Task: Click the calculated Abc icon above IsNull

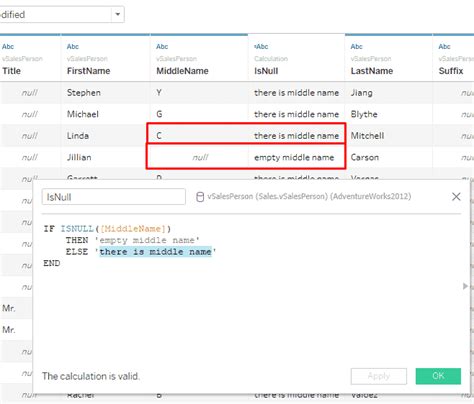Action: point(261,47)
